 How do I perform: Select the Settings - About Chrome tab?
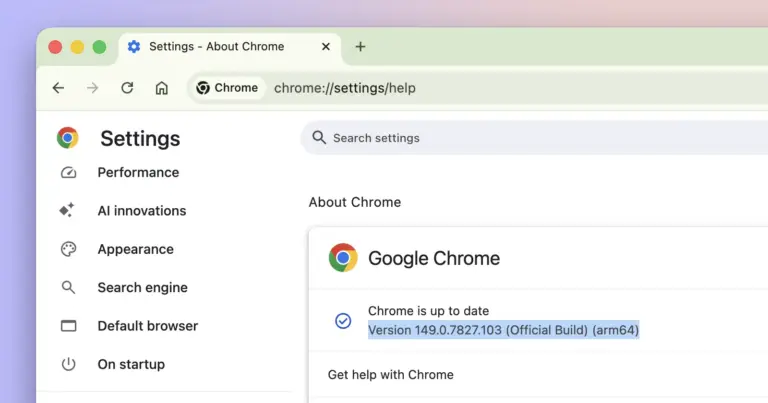pyautogui.click(x=229, y=47)
